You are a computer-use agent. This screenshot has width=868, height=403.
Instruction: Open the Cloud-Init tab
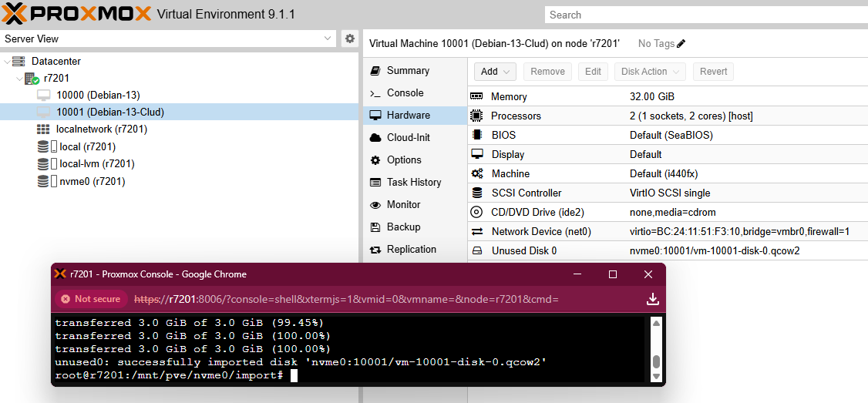pos(408,137)
